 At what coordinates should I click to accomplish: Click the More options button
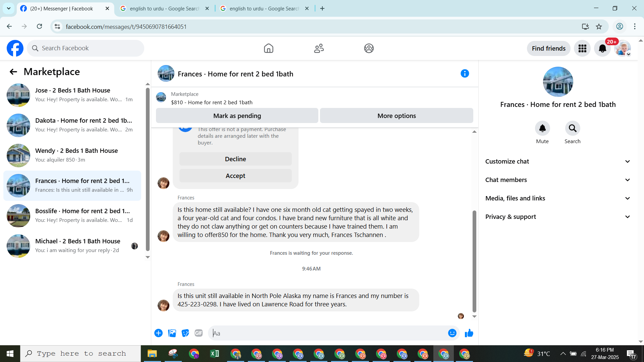pyautogui.click(x=396, y=116)
